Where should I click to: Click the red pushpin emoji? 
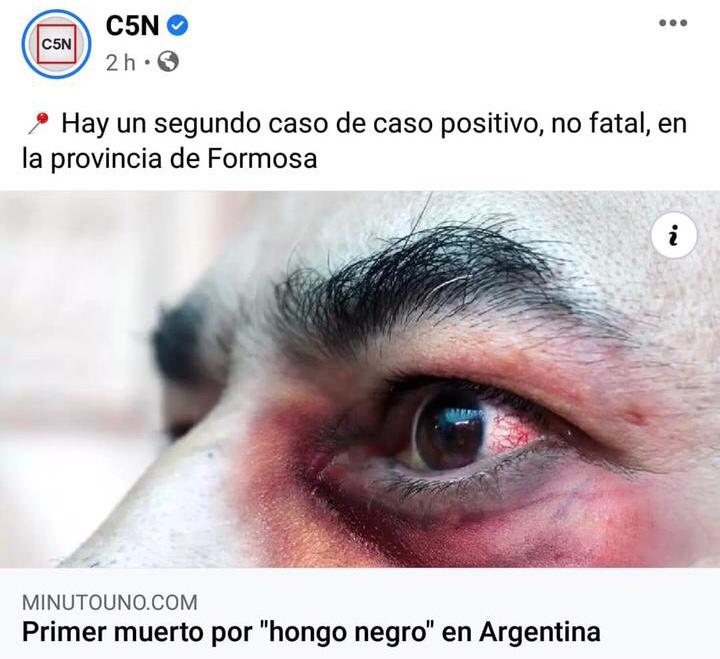point(38,124)
